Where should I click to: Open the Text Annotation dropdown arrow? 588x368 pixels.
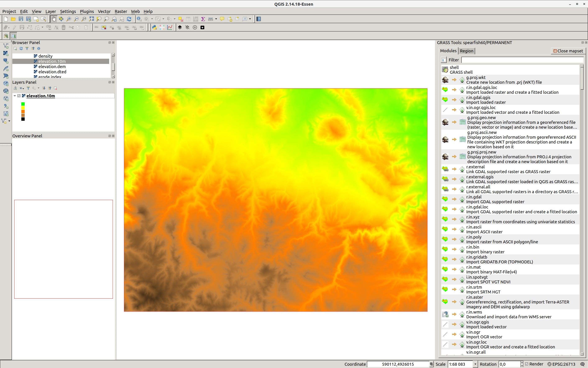(250, 19)
